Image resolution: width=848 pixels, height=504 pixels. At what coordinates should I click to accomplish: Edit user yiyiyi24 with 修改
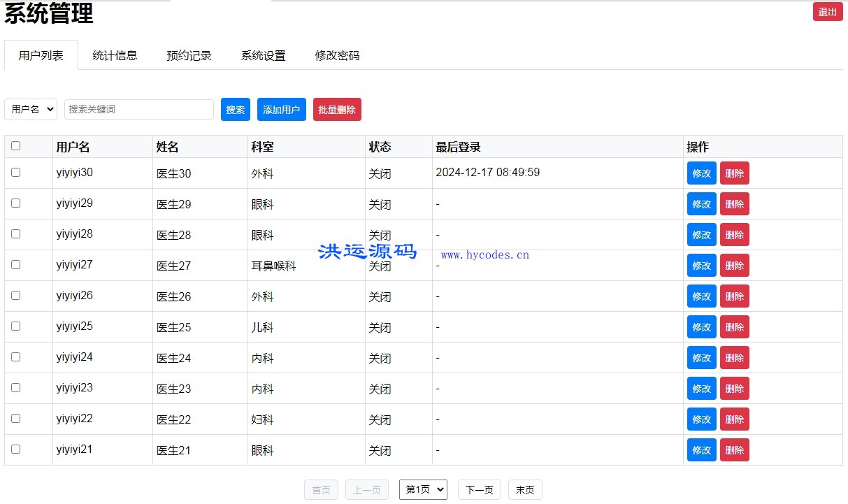[x=701, y=357]
